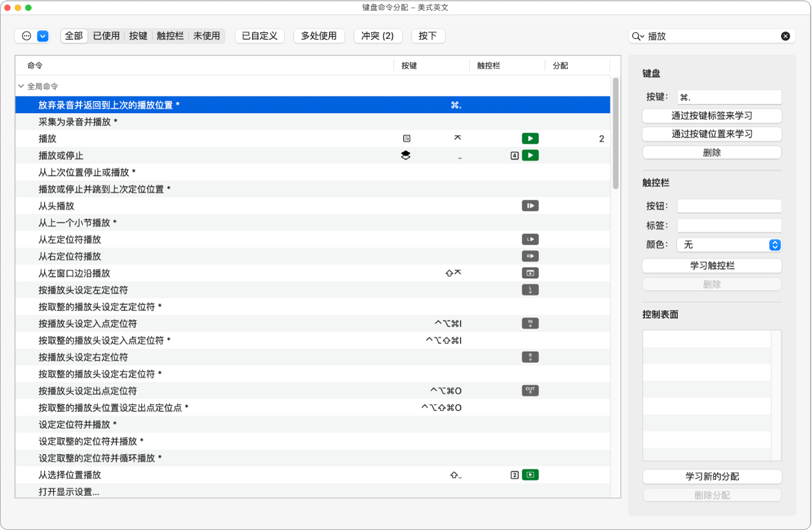Click the Touch Bar icon for 从头播放

coord(530,205)
